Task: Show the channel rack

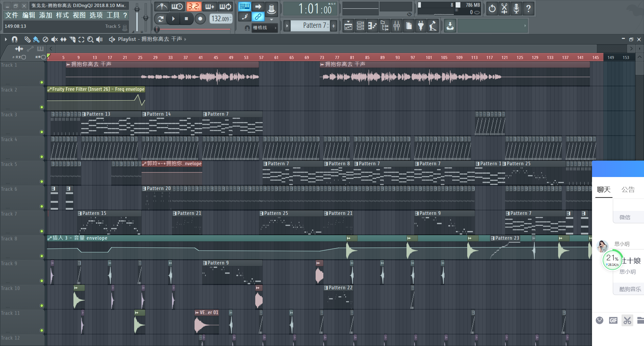Action: click(x=360, y=26)
